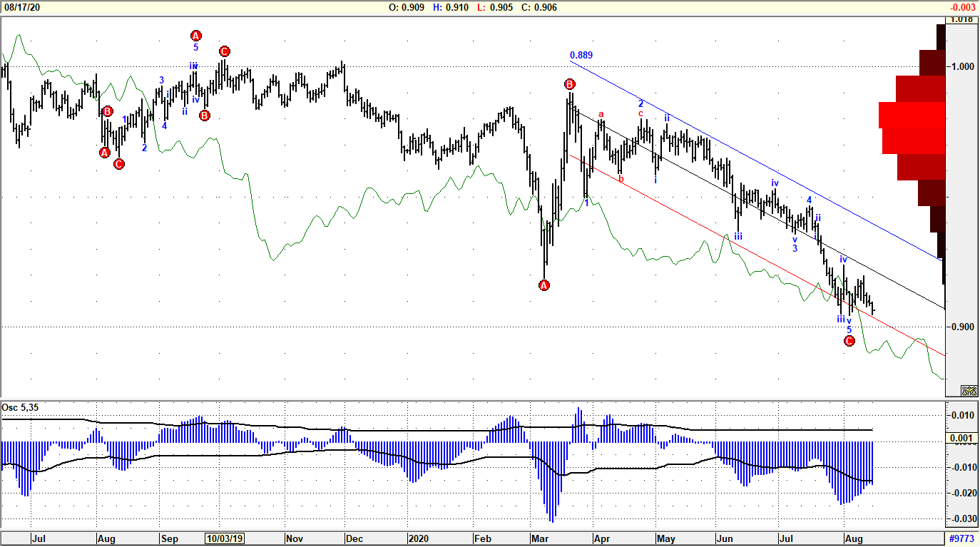Click the -0.003 change value in the top-right corner
980x547 pixels.
click(x=962, y=6)
